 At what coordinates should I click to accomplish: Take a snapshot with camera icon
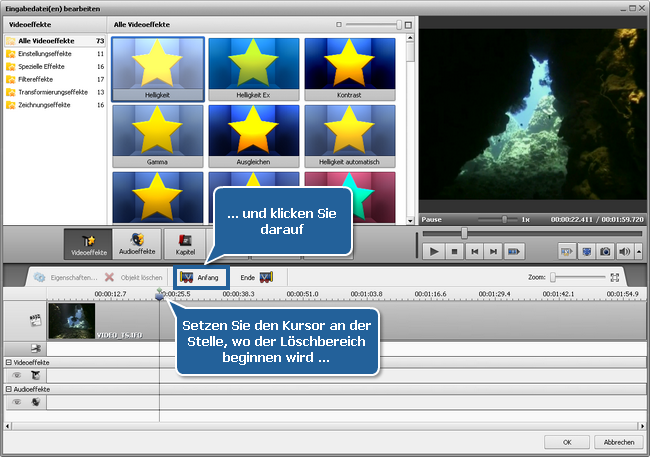[605, 251]
